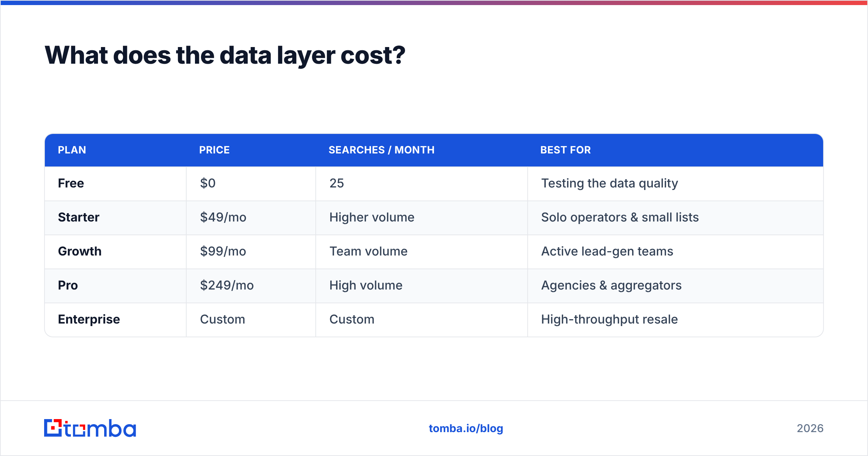This screenshot has height=456, width=868.
Task: Click the Free plan name cell
Action: coord(115,183)
